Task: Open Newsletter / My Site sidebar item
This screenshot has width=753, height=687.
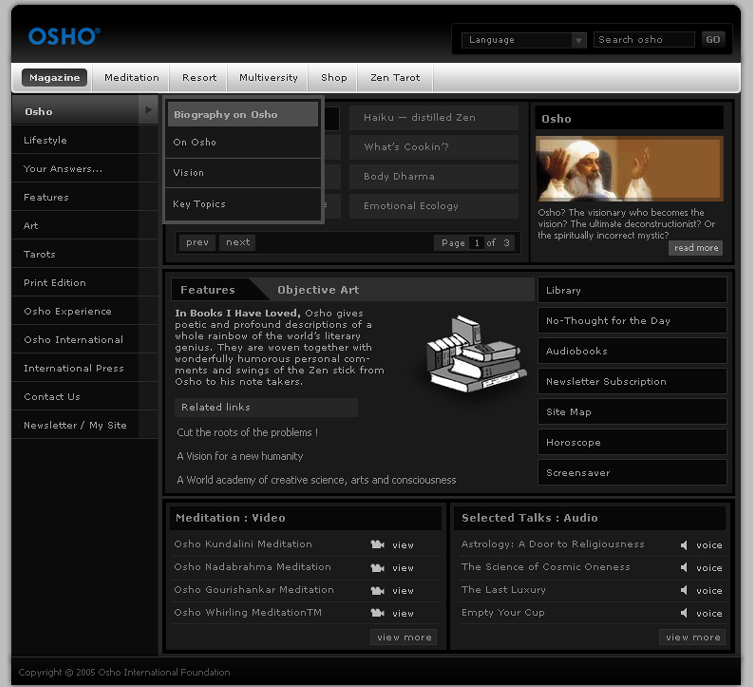Action: pos(85,425)
